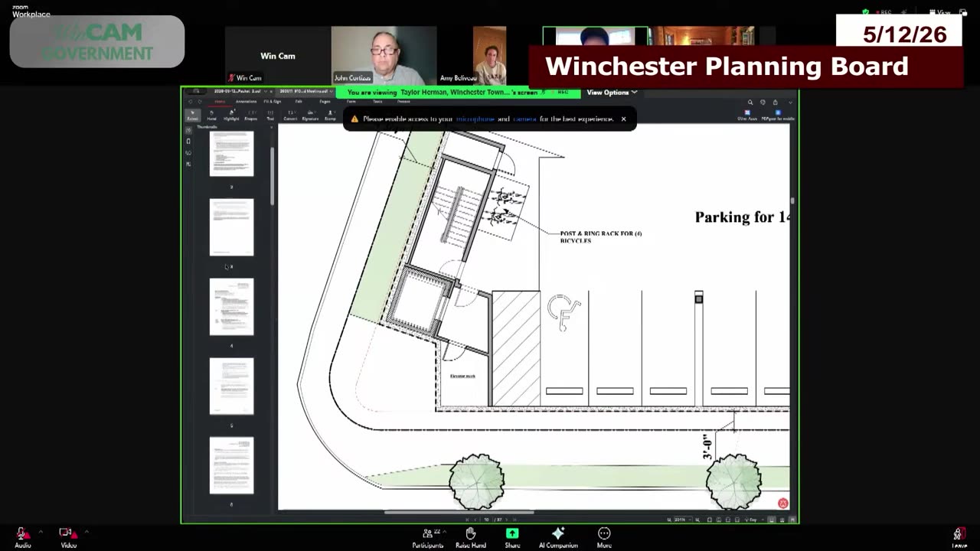Click the page number input field
Screen dimensions: 980x551
pyautogui.click(x=487, y=520)
